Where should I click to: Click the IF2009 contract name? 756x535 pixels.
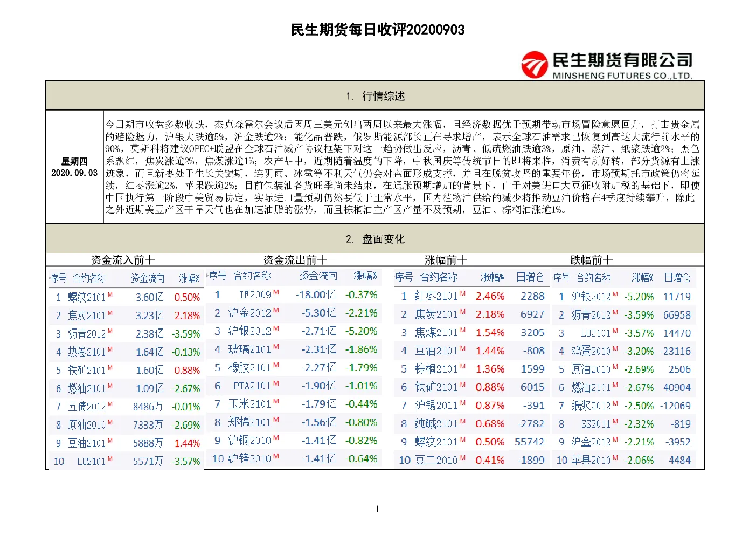(255, 294)
